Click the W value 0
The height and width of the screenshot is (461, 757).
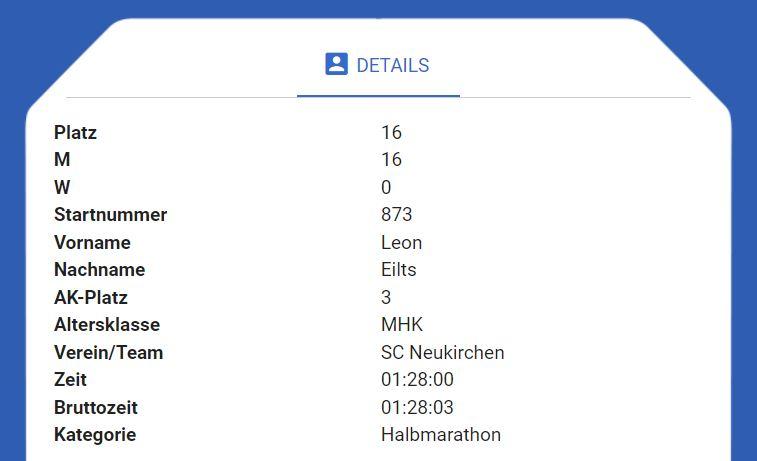coord(386,187)
